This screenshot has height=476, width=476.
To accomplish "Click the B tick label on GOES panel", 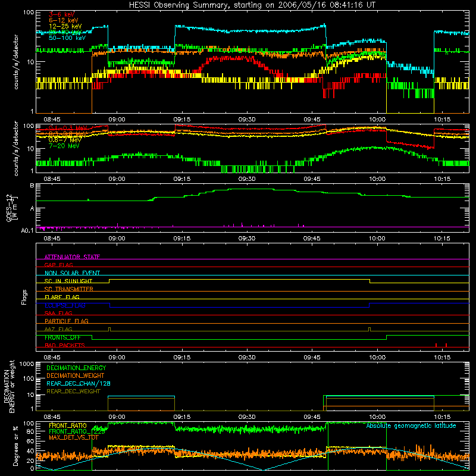I will 32,185.
